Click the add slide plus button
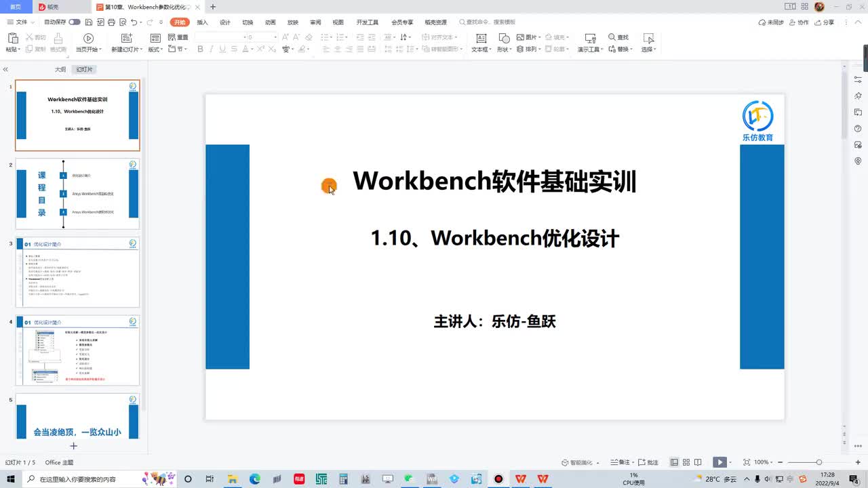The image size is (868, 488). coord(74,446)
